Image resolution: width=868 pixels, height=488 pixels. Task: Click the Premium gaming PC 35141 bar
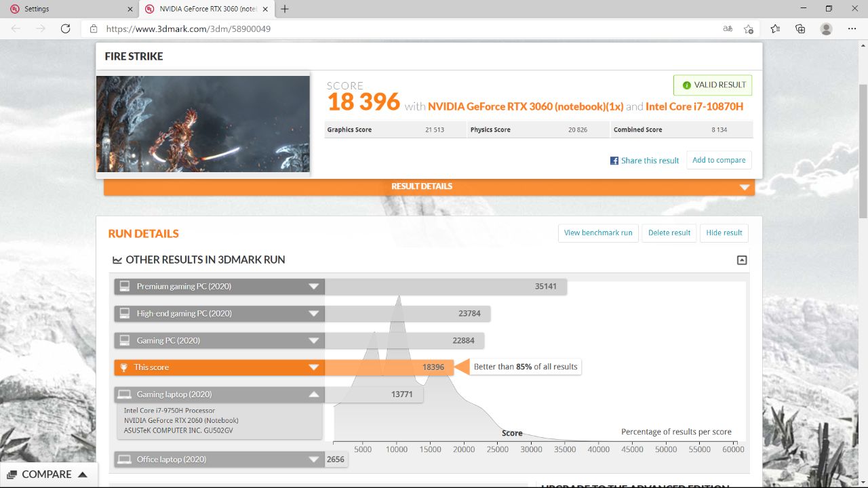click(x=446, y=287)
